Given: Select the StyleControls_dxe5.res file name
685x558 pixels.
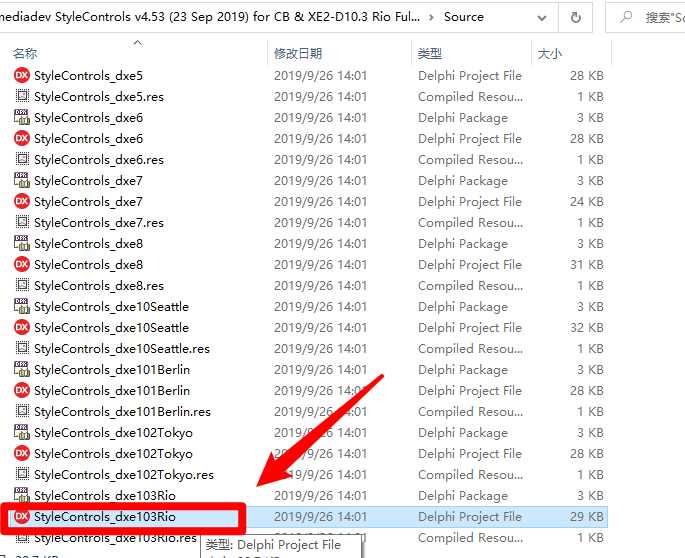Looking at the screenshot, I should [99, 97].
